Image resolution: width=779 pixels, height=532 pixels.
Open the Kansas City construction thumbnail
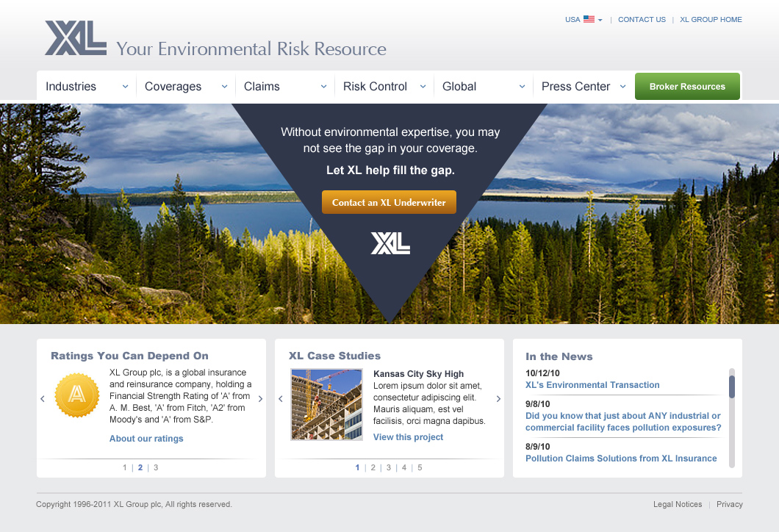327,404
